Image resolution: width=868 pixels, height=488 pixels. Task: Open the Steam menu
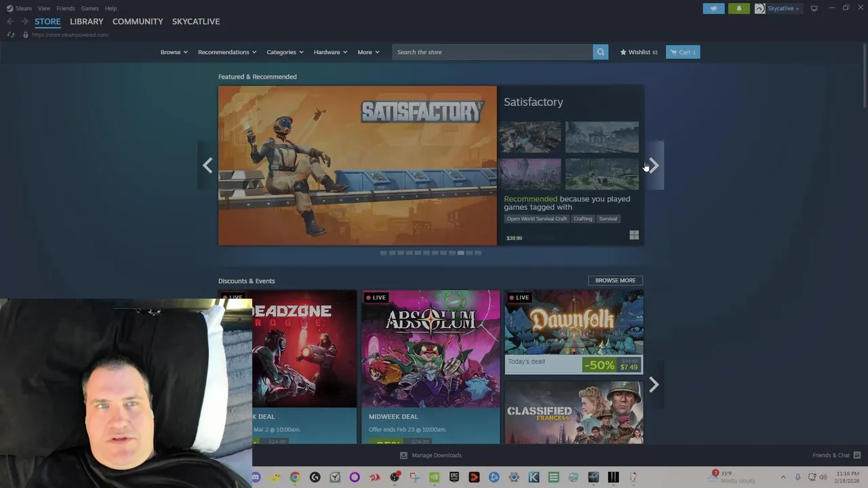[x=24, y=8]
